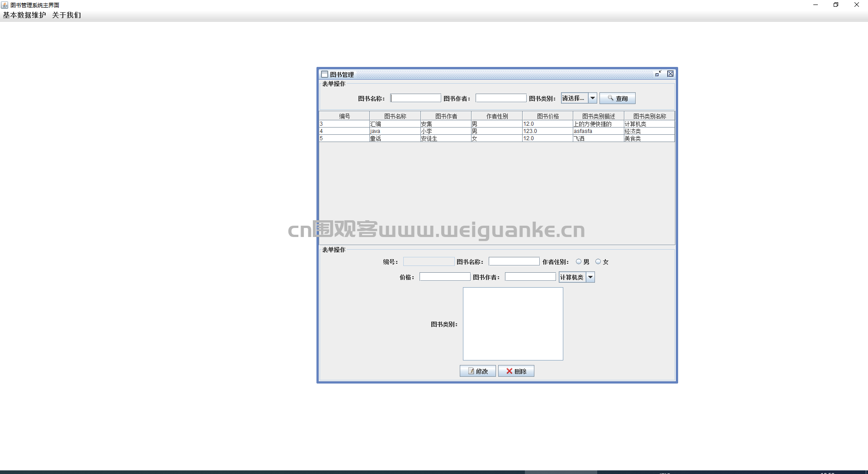Click the 图书名称 column header
Screen dimensions: 868x474
click(395, 116)
